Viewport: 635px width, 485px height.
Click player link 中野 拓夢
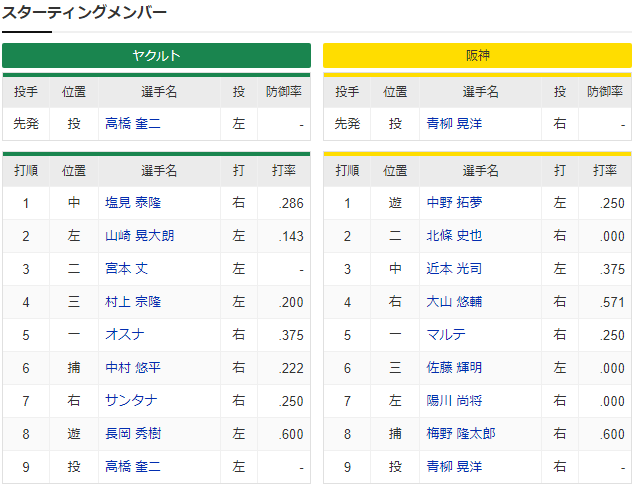pyautogui.click(x=454, y=202)
